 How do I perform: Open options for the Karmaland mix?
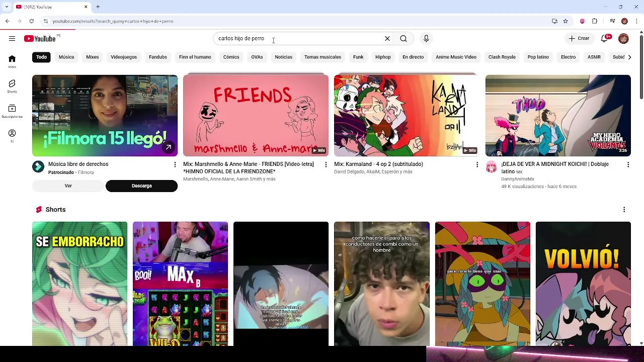[477, 164]
